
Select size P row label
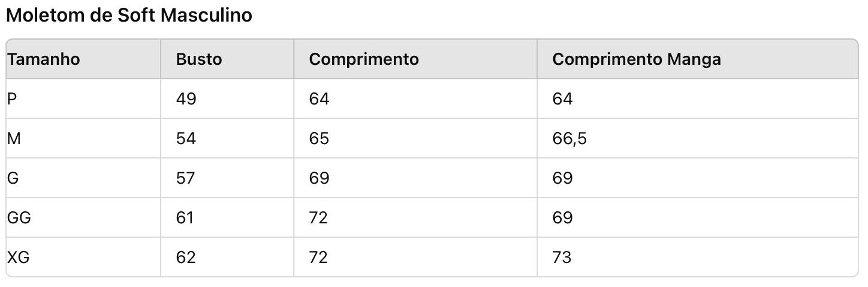point(12,98)
